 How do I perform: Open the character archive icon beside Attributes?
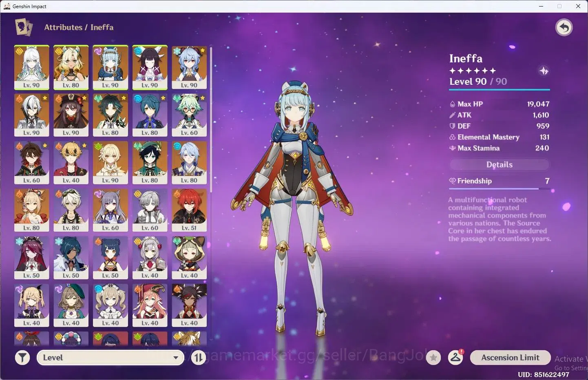[x=24, y=27]
